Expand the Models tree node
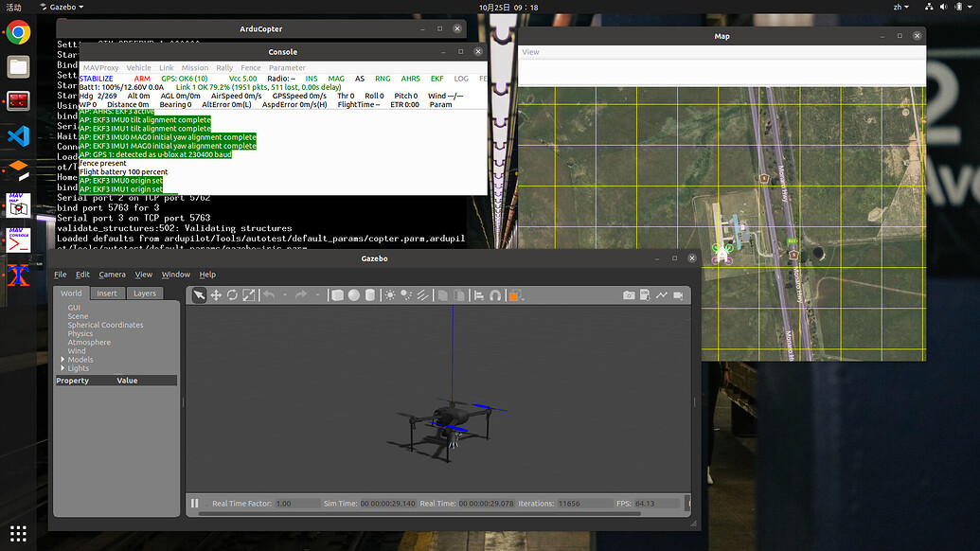Viewport: 980px width, 551px height. click(x=62, y=360)
